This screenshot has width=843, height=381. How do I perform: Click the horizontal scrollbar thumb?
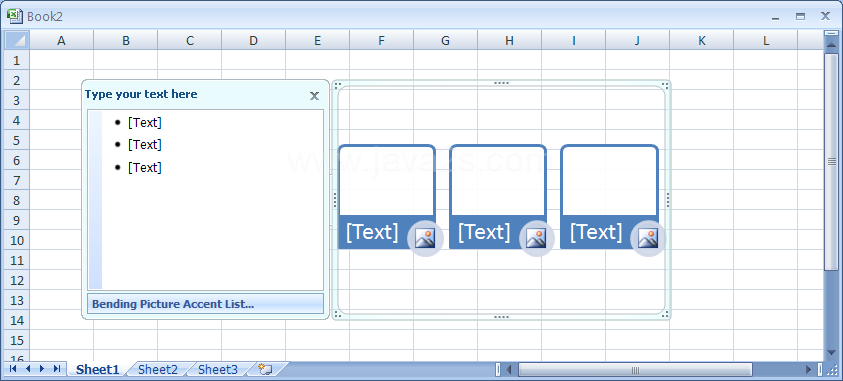[635, 369]
